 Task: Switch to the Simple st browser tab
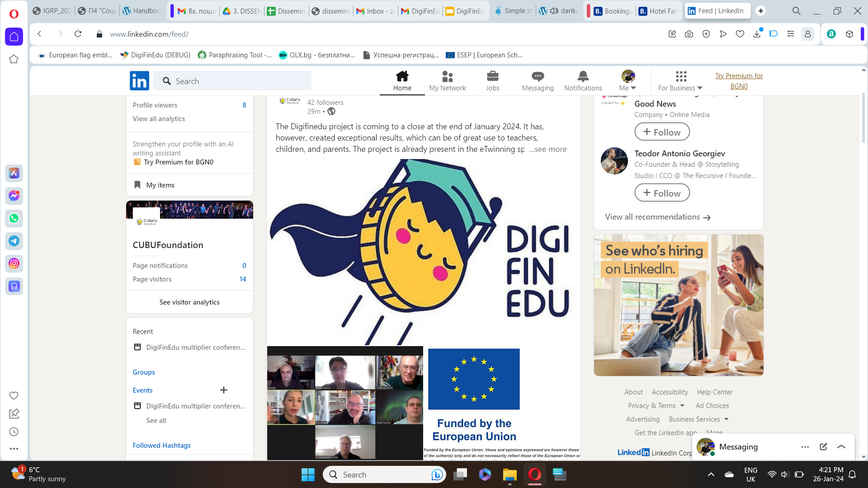pos(513,11)
